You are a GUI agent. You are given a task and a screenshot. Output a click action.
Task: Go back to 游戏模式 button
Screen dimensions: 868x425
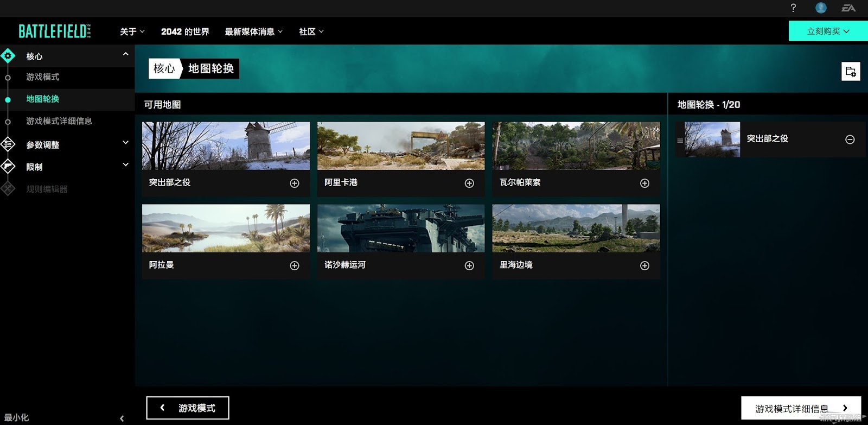point(188,408)
